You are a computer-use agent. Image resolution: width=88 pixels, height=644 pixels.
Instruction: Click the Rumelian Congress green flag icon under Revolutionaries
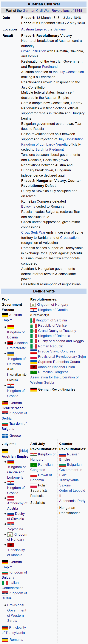point(34,372)
